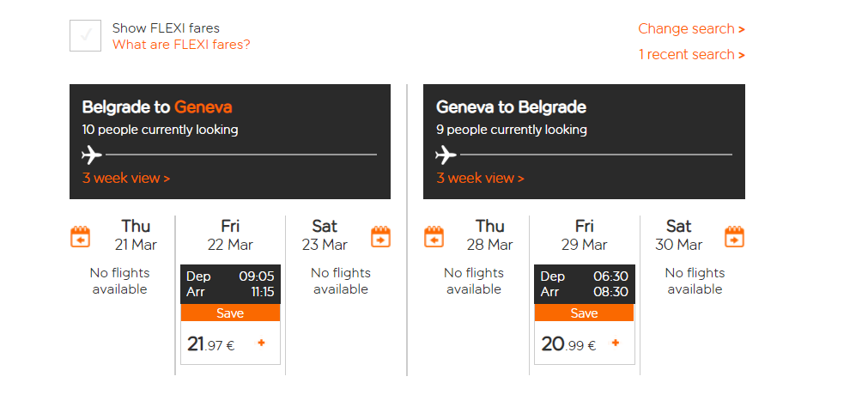Select the Fri 22 Mar date column
This screenshot has height=407, width=868.
[x=230, y=235]
